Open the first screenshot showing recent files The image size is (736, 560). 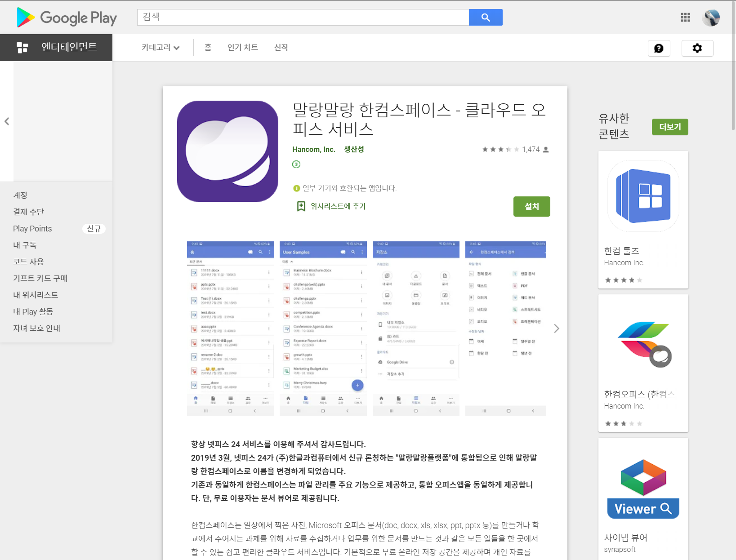(231, 329)
